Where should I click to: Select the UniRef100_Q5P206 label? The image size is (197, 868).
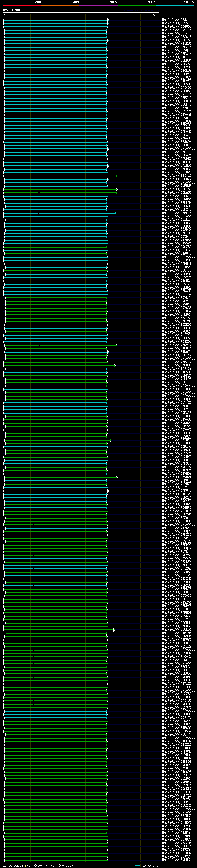coord(177,446)
